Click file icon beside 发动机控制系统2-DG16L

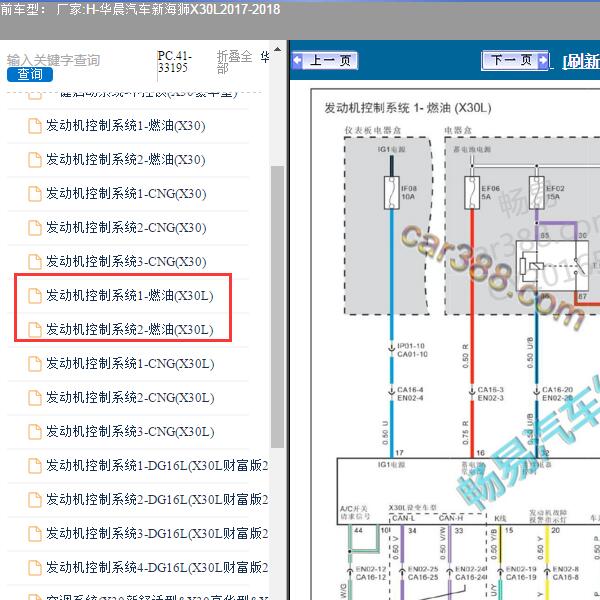35,500
